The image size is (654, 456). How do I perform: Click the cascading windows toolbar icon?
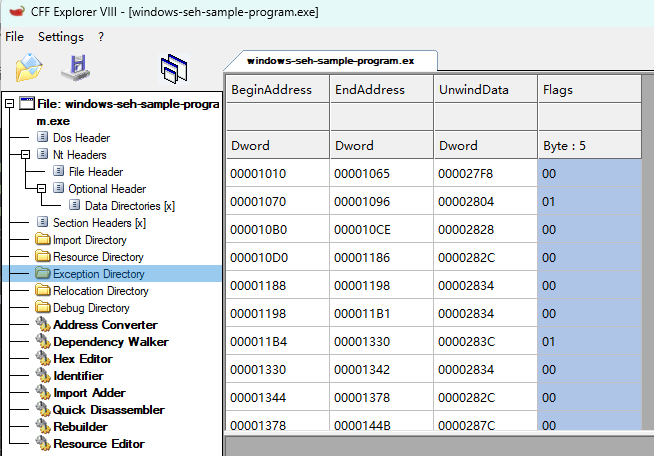(174, 68)
